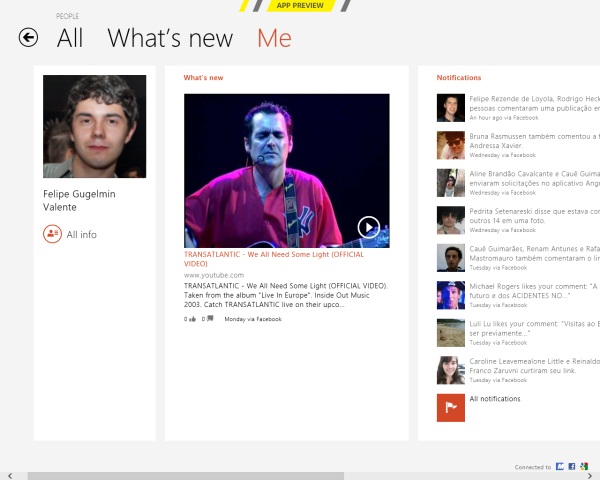Screen dimensions: 600x480
Task: Click the TRANSATLANTIC video description text
Action: pyautogui.click(x=286, y=295)
